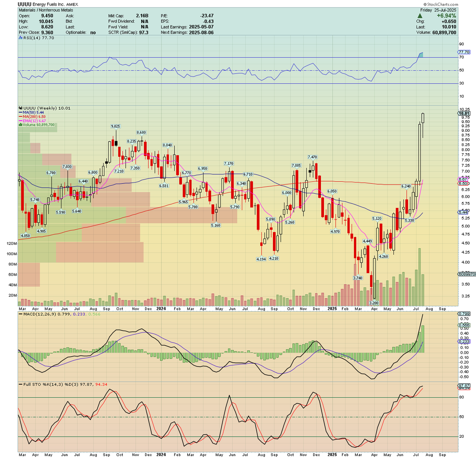The height and width of the screenshot is (458, 476).
Task: Click the Last Earnings date 2025-05-07
Action: [x=201, y=27]
